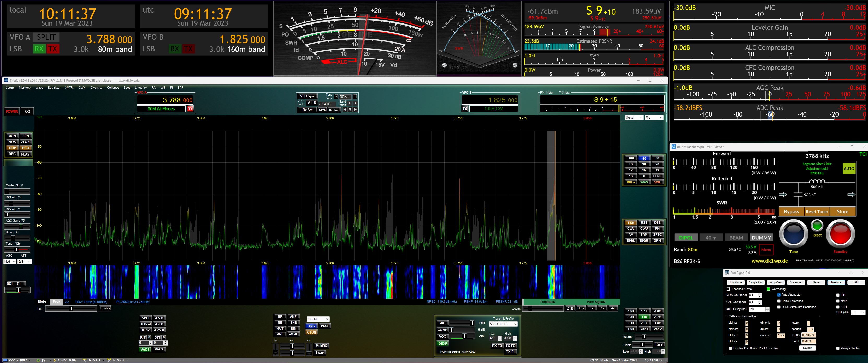
Task: Click the VFO A red TX indicator
Action: (x=190, y=109)
